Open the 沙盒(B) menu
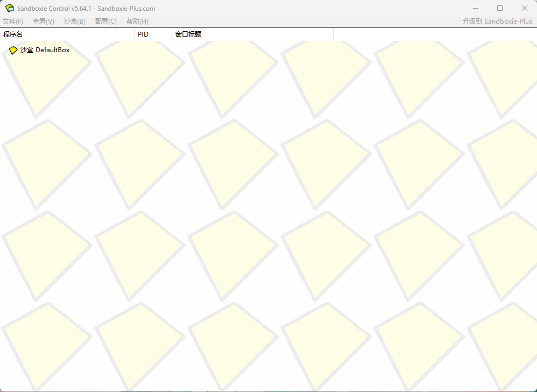Image resolution: width=537 pixels, height=392 pixels. (x=73, y=21)
